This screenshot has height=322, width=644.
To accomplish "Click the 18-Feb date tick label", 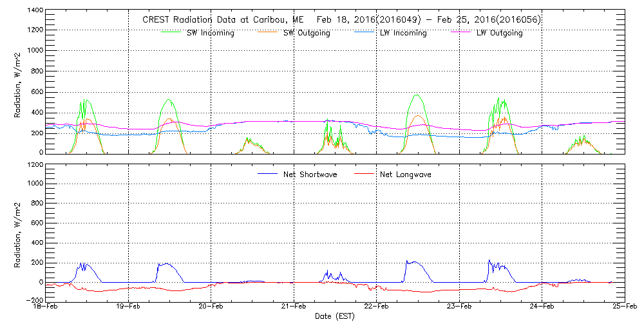I will (x=46, y=307).
